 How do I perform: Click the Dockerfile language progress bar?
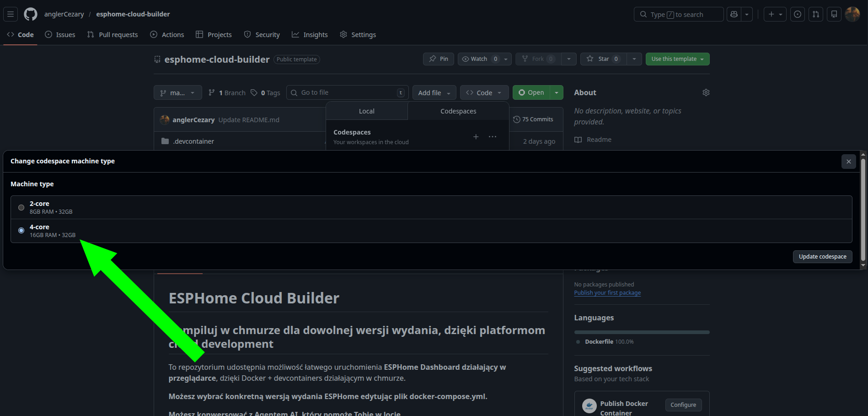click(642, 332)
